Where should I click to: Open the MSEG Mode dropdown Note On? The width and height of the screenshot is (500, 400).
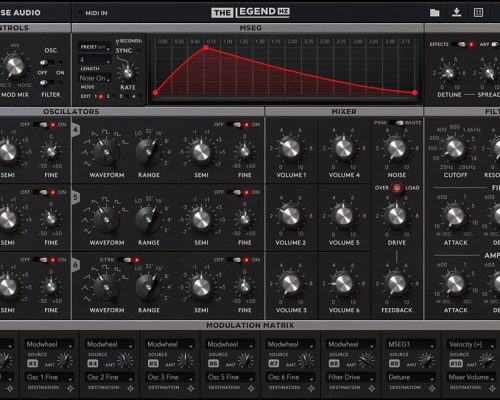tap(95, 78)
